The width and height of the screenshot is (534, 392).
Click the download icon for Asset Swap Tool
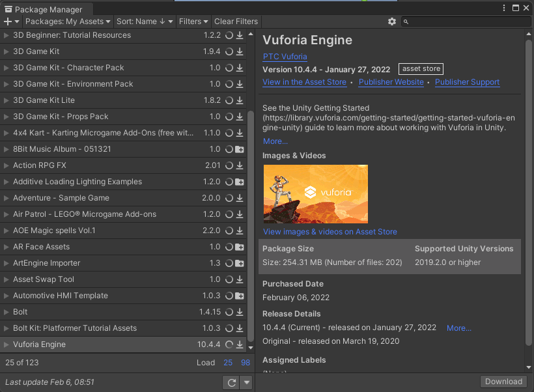pos(240,279)
